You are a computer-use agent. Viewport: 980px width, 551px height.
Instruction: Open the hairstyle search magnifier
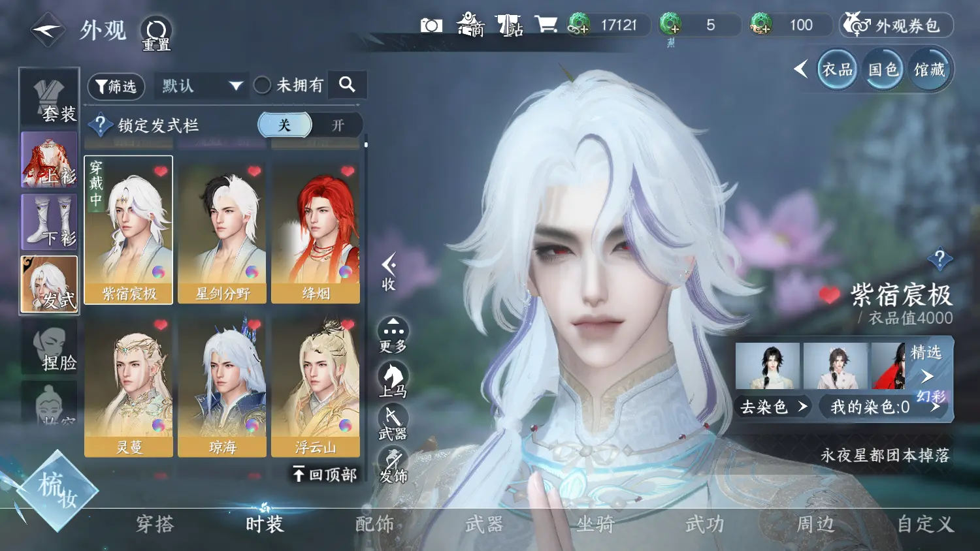tap(347, 84)
